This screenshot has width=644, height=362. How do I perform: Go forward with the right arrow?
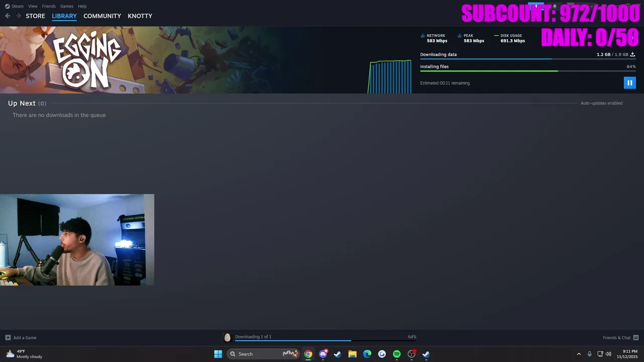(x=19, y=16)
